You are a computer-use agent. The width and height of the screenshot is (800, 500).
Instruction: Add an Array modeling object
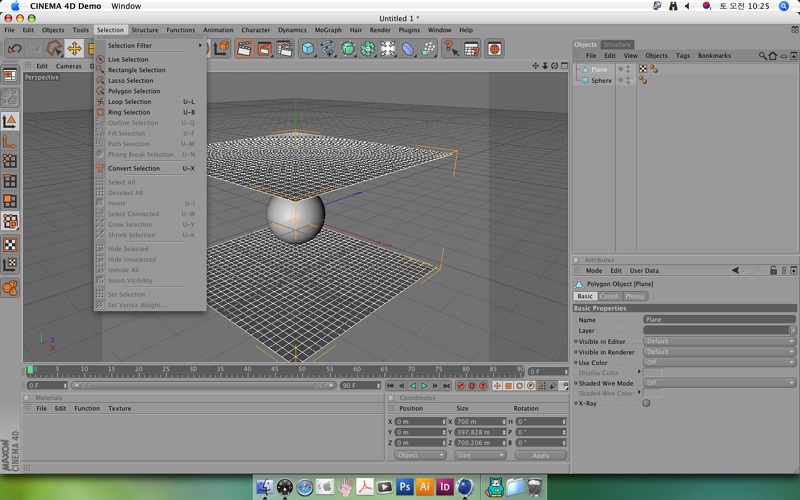(x=367, y=49)
